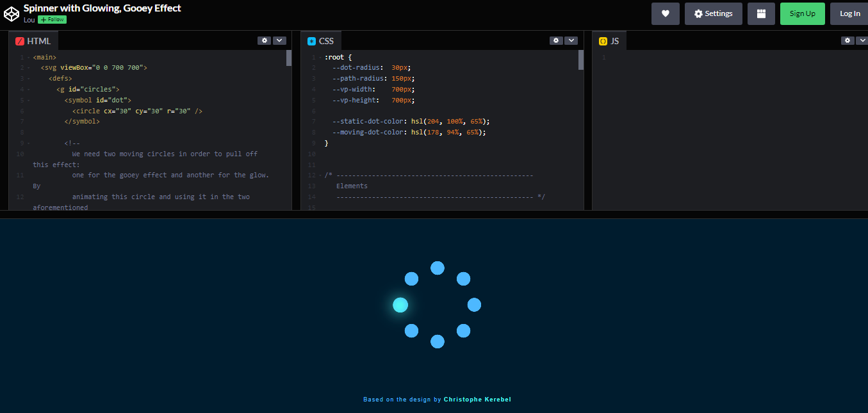Like this pen with the heart icon
868x413 pixels.
click(x=665, y=13)
